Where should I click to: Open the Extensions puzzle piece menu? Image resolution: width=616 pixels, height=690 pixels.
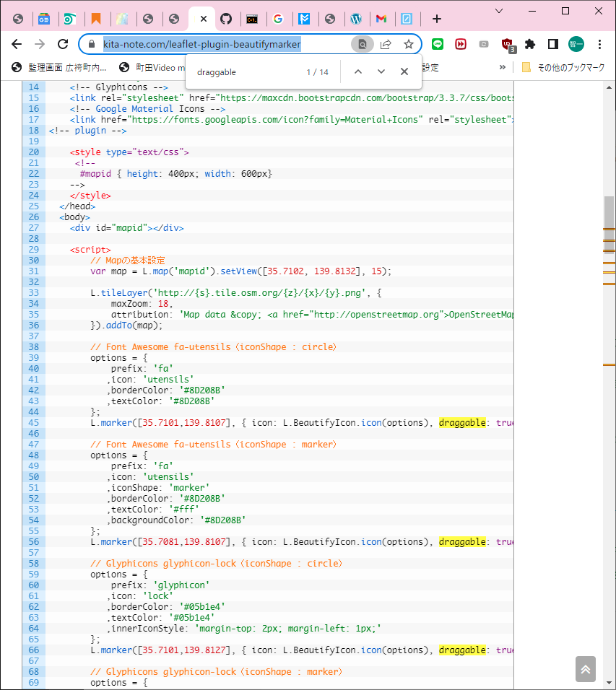click(530, 44)
